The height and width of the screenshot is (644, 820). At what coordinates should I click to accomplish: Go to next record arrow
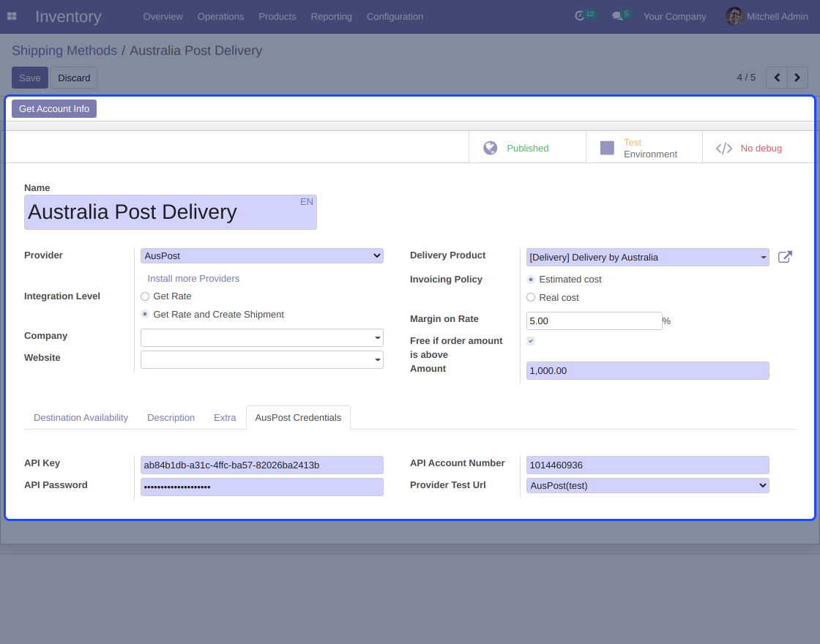[x=797, y=78]
